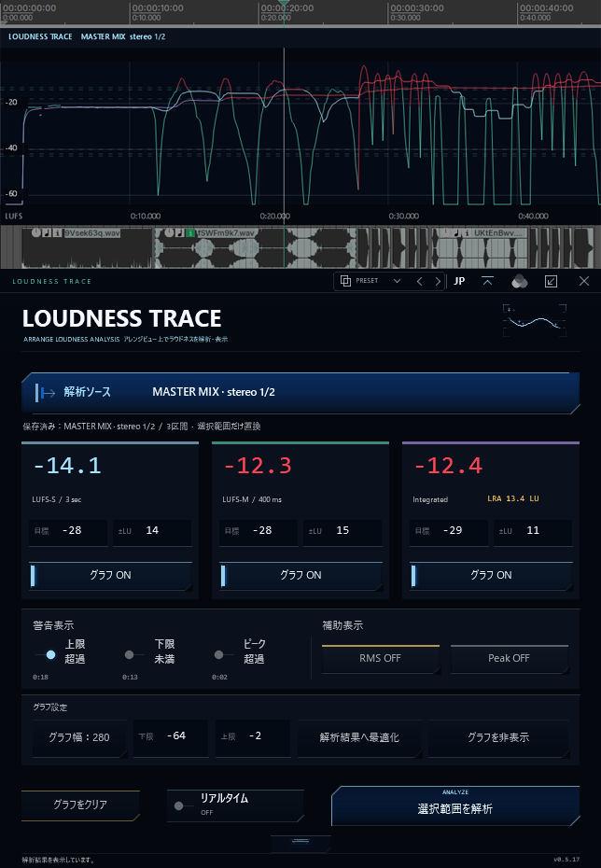Toggle 上限超過 warning switch
The width and height of the screenshot is (601, 868).
coord(47,655)
